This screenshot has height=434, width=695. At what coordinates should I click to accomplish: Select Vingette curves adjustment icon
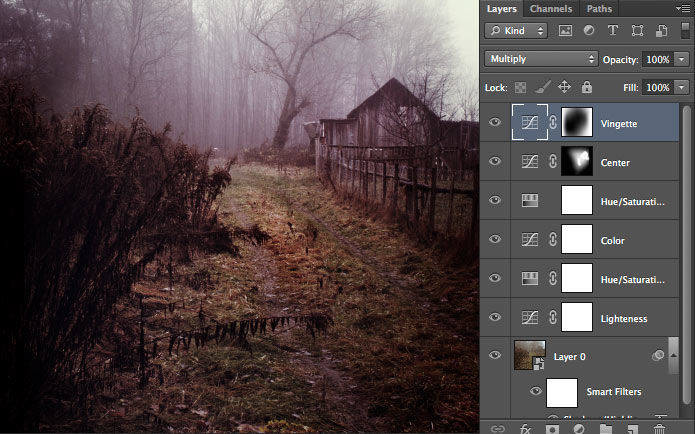(x=530, y=122)
